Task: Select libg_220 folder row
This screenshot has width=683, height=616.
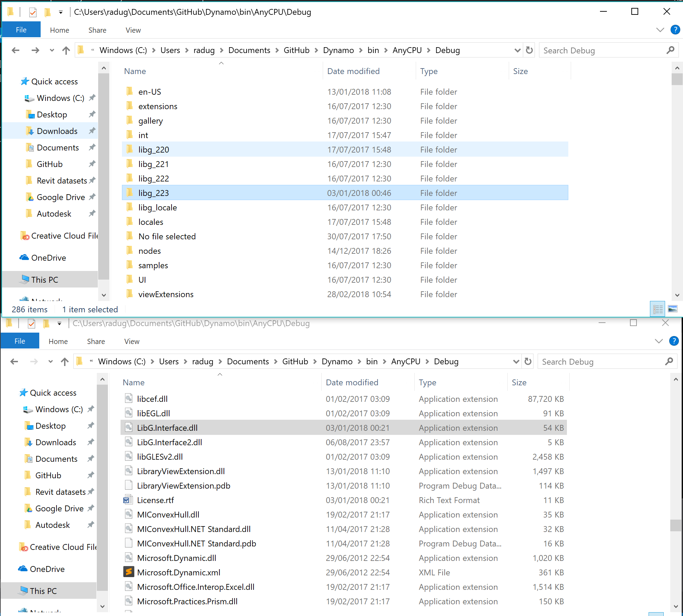Action: point(345,149)
